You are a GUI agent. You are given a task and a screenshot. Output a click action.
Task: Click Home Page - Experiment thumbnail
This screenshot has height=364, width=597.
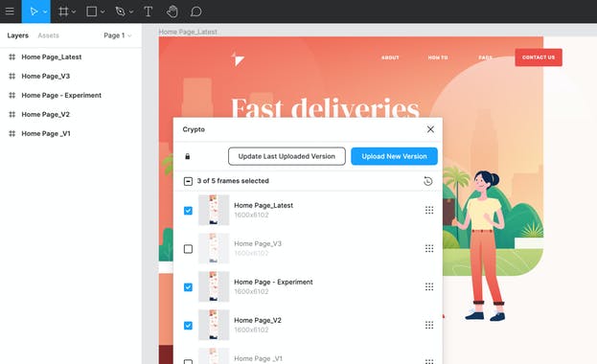[x=214, y=286]
